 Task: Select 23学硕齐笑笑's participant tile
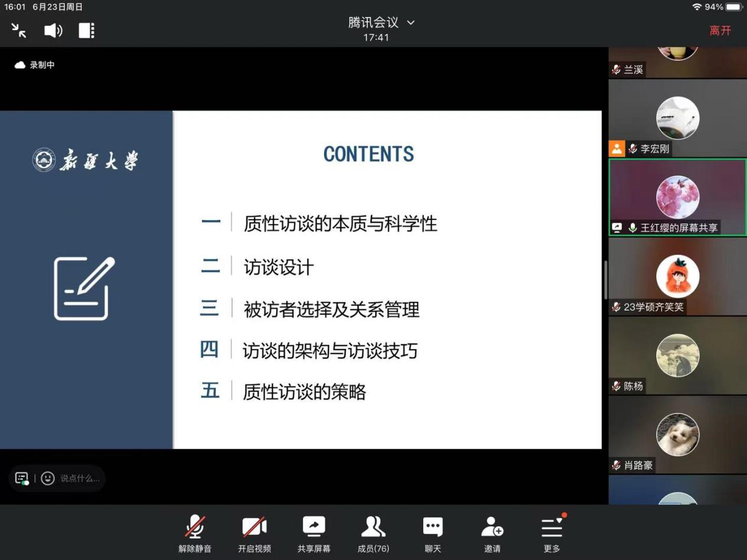(677, 276)
